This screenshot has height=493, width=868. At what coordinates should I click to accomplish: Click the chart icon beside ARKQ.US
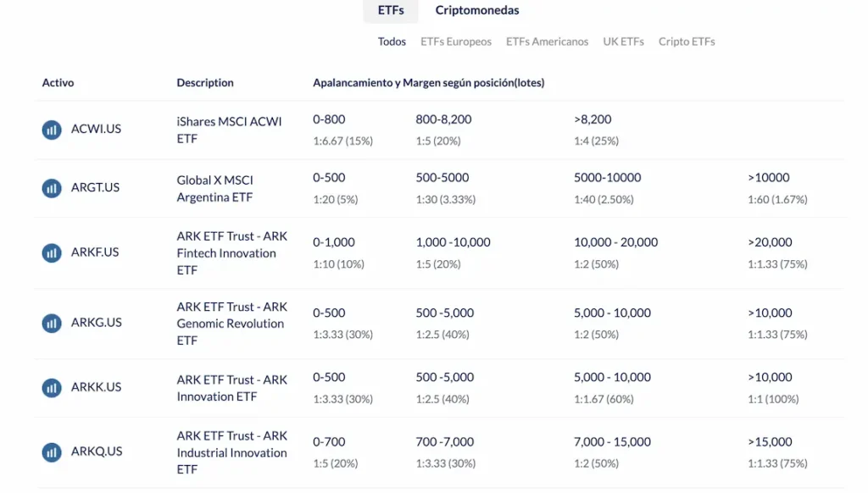pyautogui.click(x=52, y=451)
